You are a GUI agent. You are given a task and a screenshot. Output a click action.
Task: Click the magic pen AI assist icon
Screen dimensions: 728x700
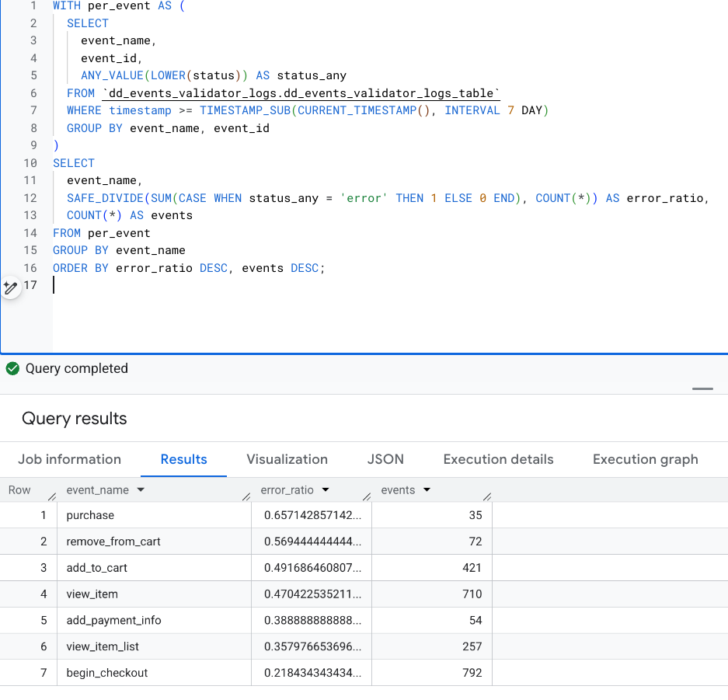point(11,287)
